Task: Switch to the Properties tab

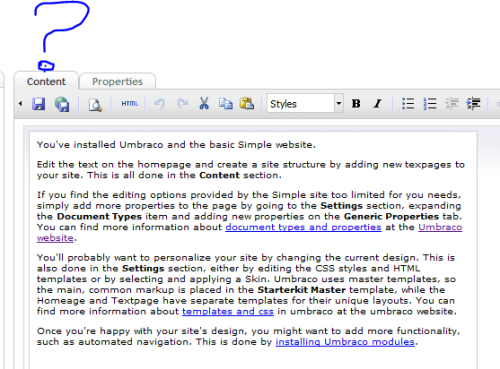Action: point(117,81)
